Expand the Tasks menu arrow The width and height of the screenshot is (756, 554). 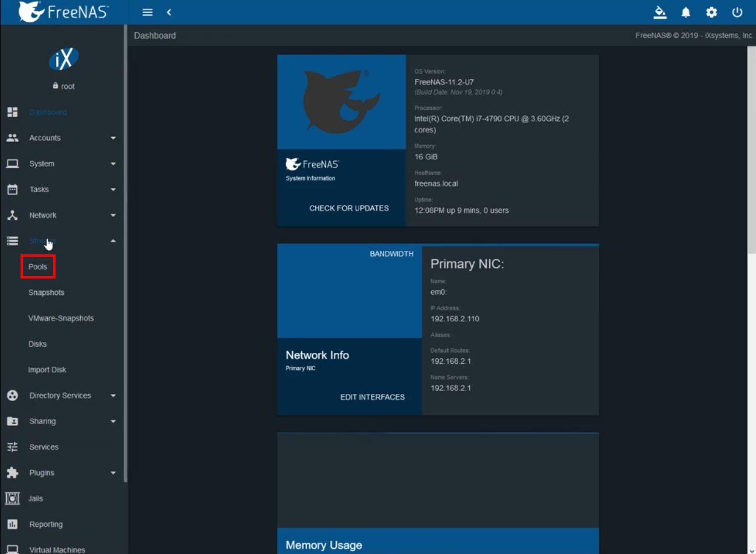point(113,190)
